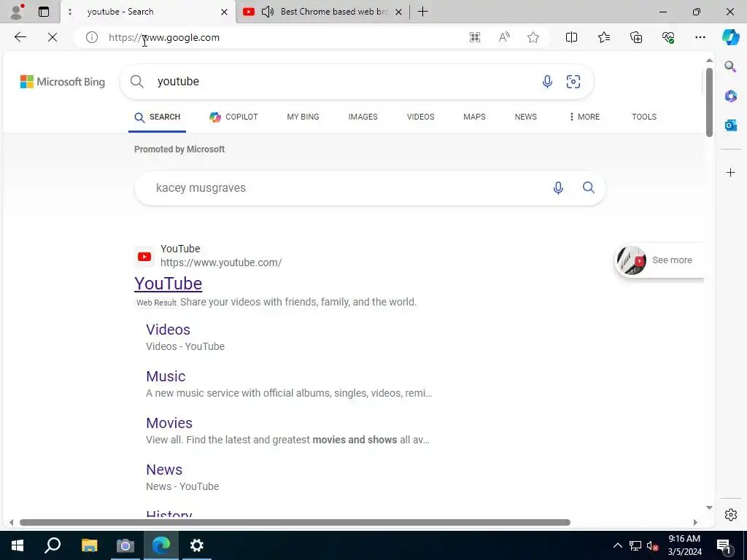This screenshot has height=560, width=747.
Task: Open split screen view icon
Action: click(571, 37)
